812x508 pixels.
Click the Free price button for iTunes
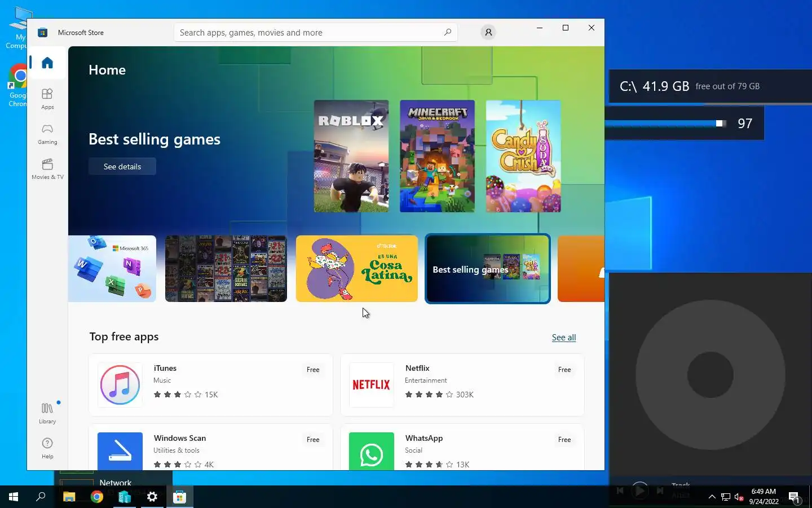tap(313, 370)
